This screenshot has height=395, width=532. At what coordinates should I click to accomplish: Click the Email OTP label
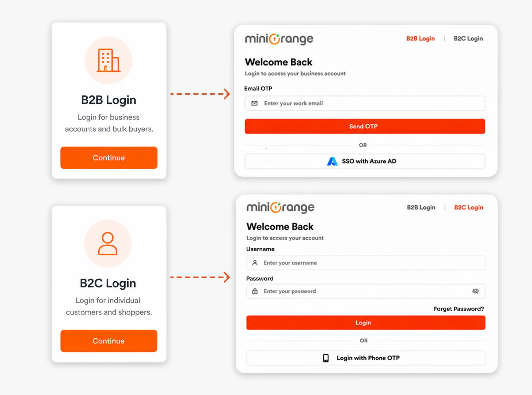coord(258,89)
